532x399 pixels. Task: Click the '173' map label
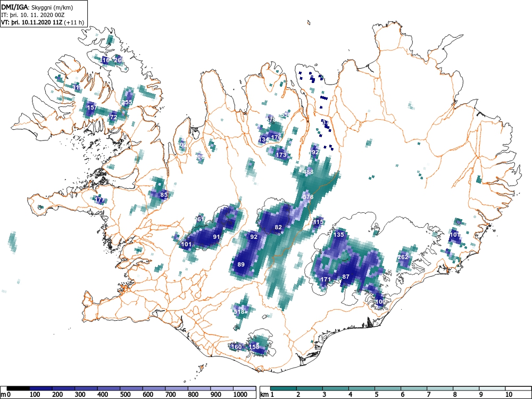[x=281, y=155]
